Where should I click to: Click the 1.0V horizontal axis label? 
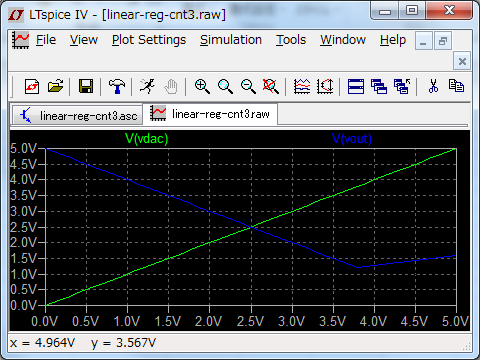pyautogui.click(x=127, y=321)
